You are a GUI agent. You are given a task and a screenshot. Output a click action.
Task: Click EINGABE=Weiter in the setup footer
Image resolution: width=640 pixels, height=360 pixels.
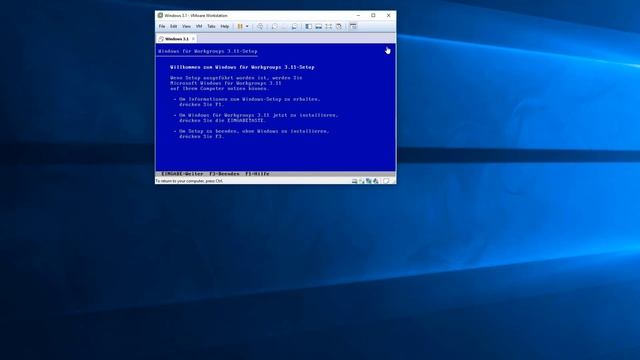182,174
